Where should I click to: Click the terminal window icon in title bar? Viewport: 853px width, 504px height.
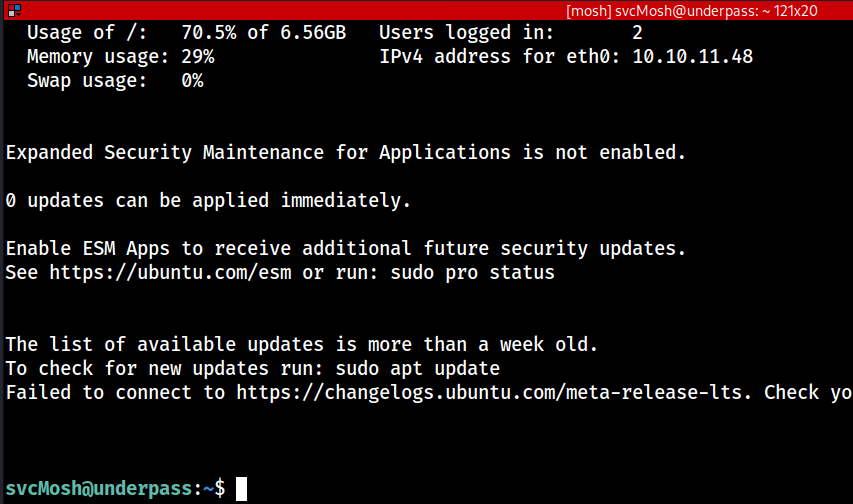[13, 11]
